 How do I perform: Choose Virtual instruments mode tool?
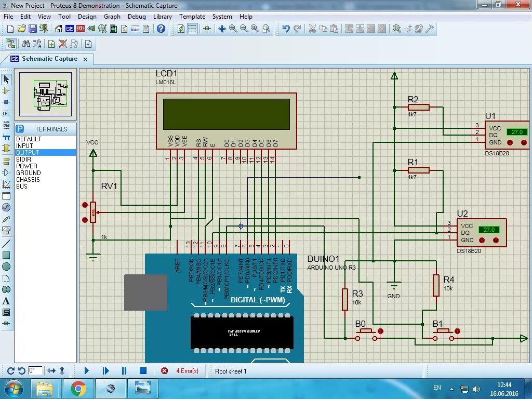[x=6, y=230]
